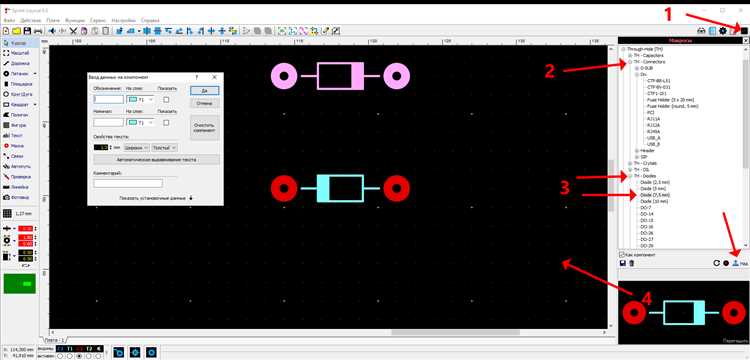The width and height of the screenshot is (750, 360).
Task: Click the New file icon in toolbar
Action: pos(6,31)
